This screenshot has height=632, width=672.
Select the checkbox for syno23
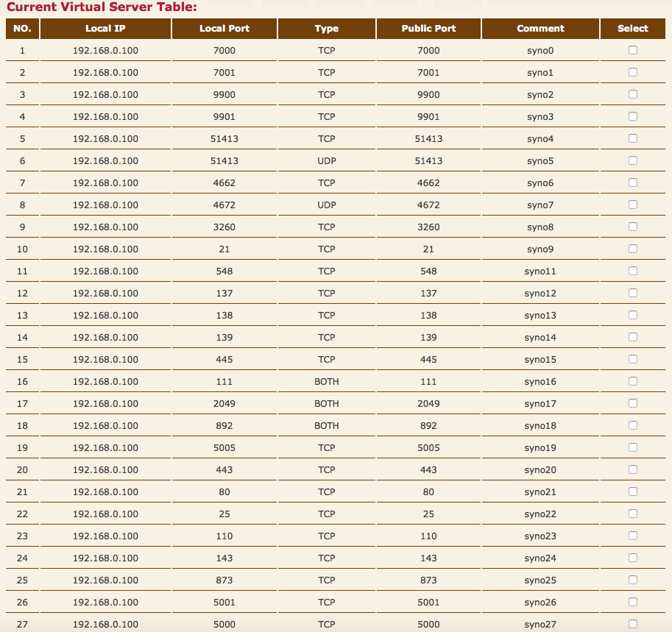coord(632,536)
